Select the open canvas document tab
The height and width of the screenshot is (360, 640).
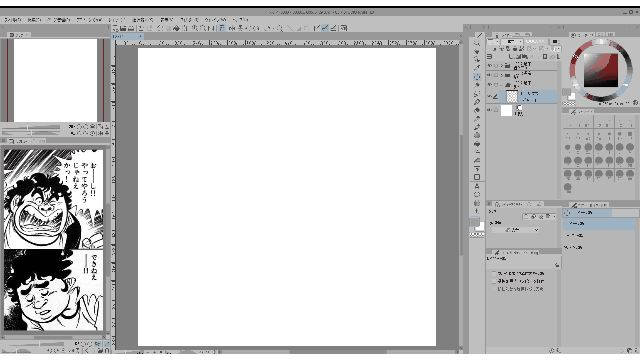128,36
